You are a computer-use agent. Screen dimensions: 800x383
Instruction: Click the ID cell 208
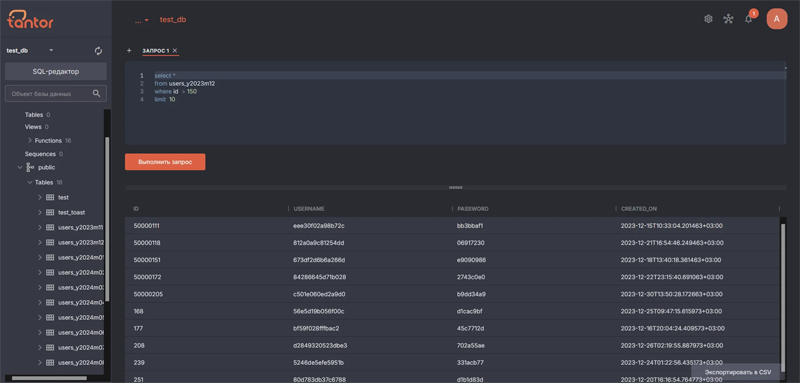[139, 345]
